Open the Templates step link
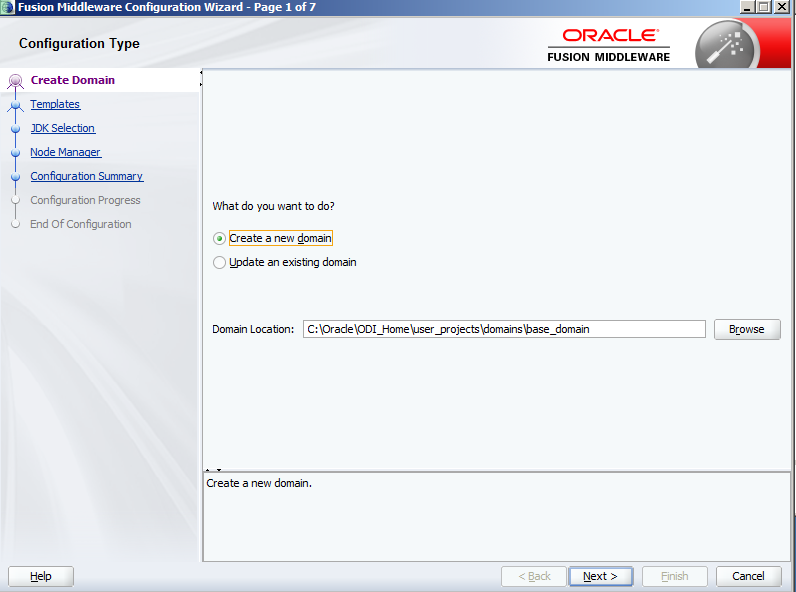Image resolution: width=796 pixels, height=592 pixels. pyautogui.click(x=55, y=104)
